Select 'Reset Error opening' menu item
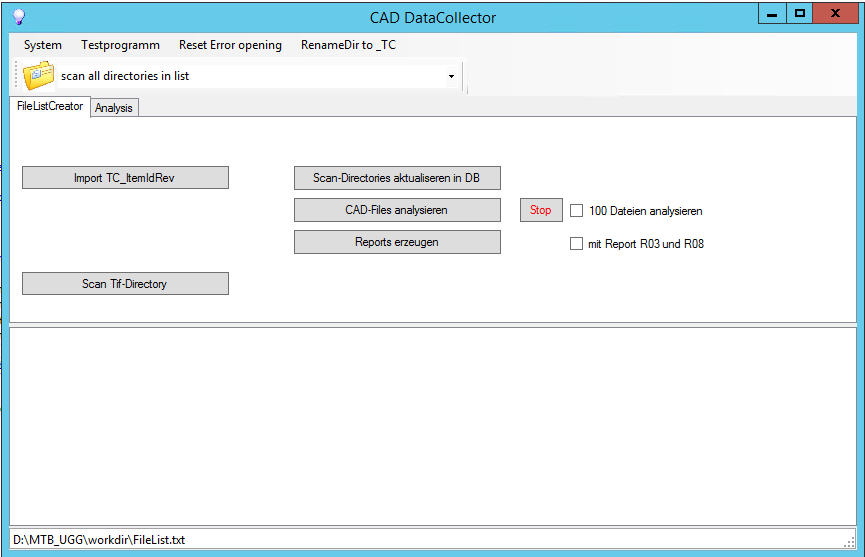 pyautogui.click(x=230, y=45)
